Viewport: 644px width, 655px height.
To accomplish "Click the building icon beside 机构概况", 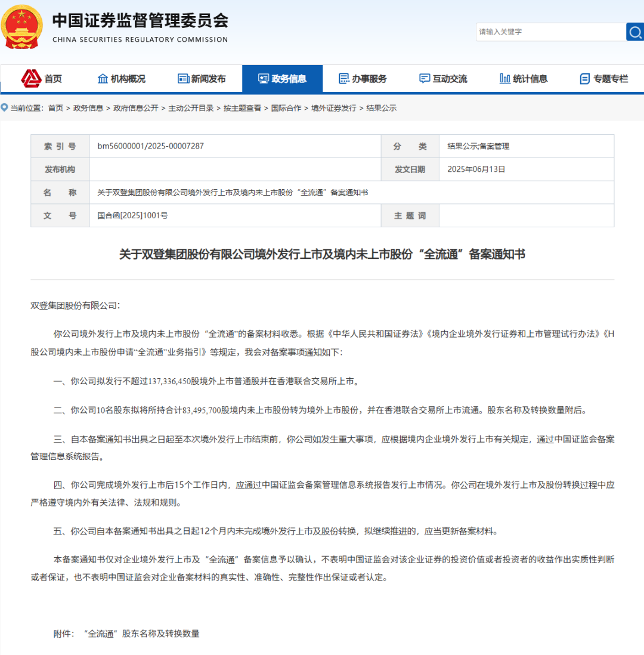I will 103,79.
